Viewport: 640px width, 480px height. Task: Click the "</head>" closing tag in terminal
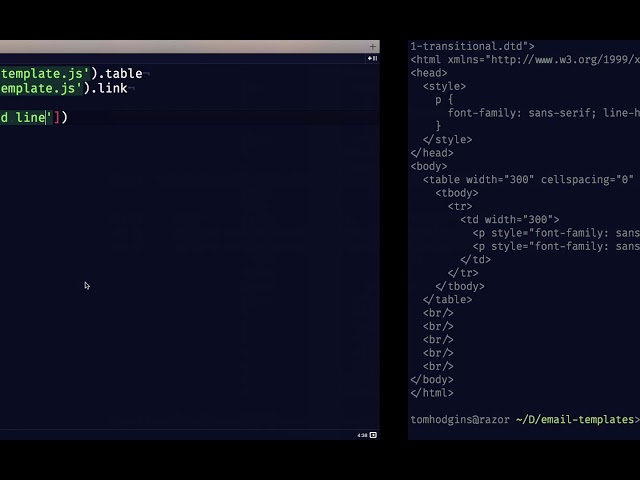pos(432,153)
